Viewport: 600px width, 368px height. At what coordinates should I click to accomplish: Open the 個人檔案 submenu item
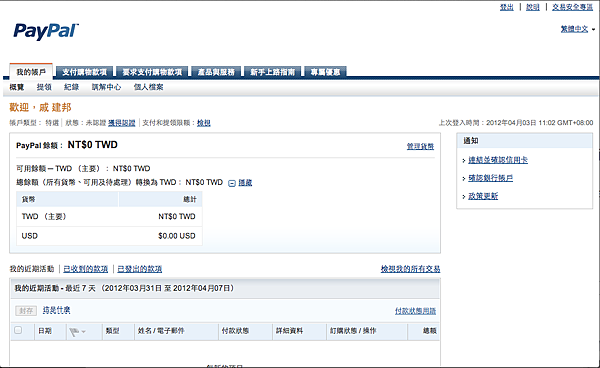tap(148, 87)
